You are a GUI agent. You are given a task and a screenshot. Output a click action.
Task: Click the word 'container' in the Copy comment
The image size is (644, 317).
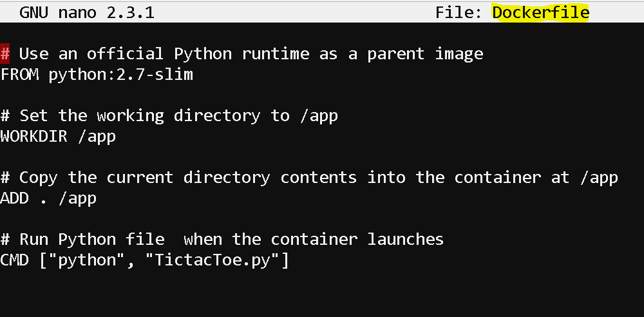point(498,178)
